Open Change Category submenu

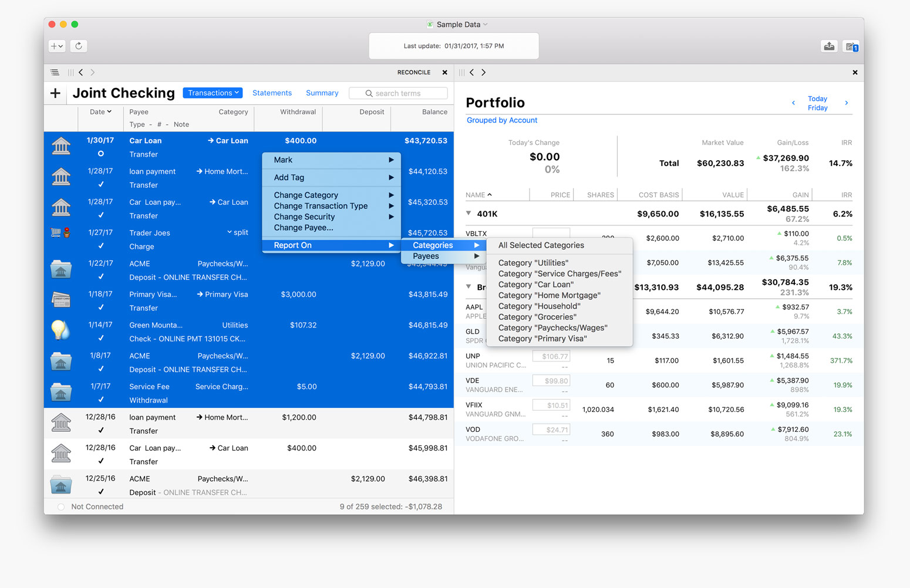click(x=332, y=195)
